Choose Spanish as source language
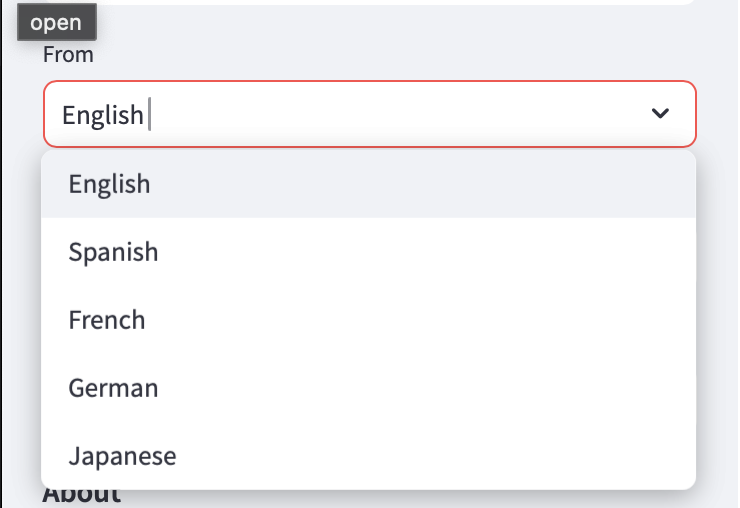Image resolution: width=740 pixels, height=508 pixels. [x=369, y=252]
